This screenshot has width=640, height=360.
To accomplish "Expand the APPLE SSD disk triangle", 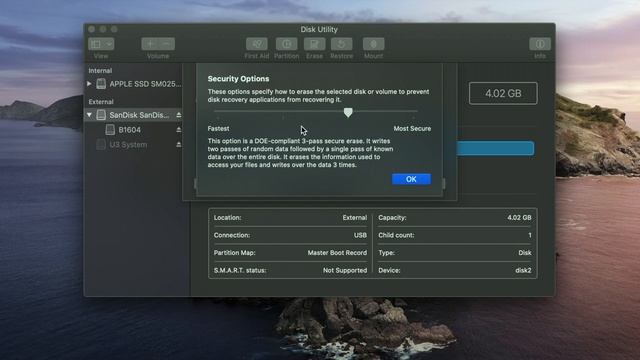I will [89, 84].
